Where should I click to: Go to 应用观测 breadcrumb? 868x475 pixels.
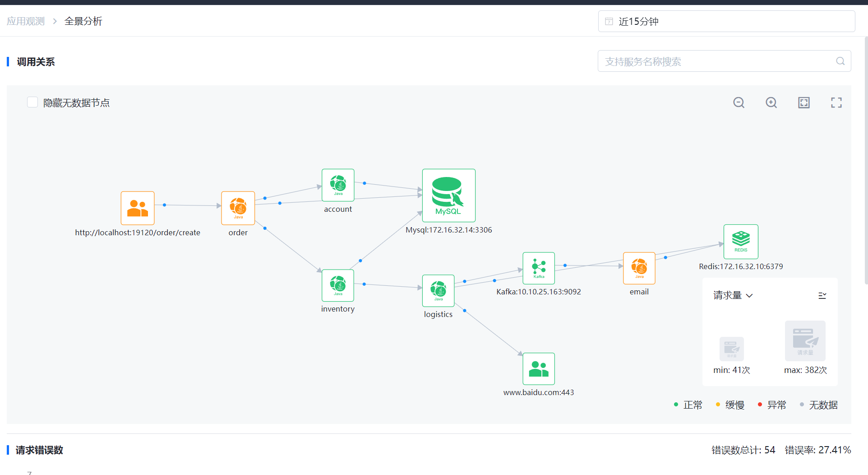coord(26,21)
